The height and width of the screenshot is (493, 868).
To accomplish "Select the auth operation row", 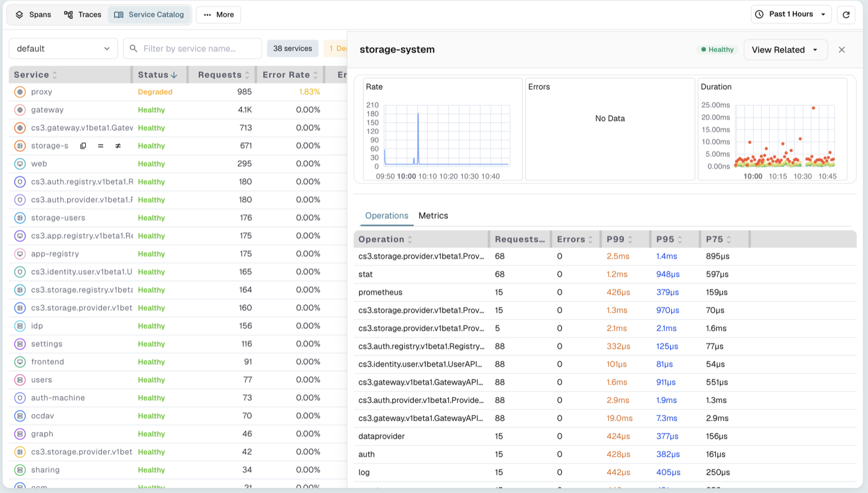I will (x=605, y=454).
